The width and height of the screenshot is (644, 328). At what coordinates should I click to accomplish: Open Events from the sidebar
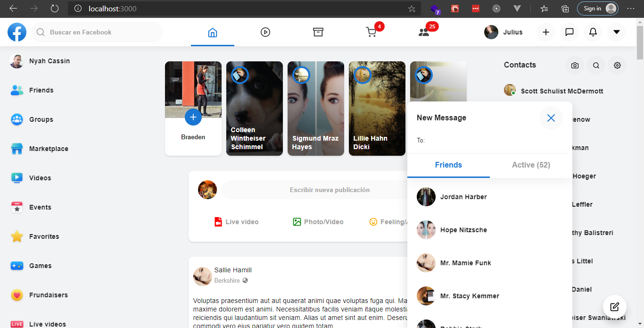click(x=31, y=207)
